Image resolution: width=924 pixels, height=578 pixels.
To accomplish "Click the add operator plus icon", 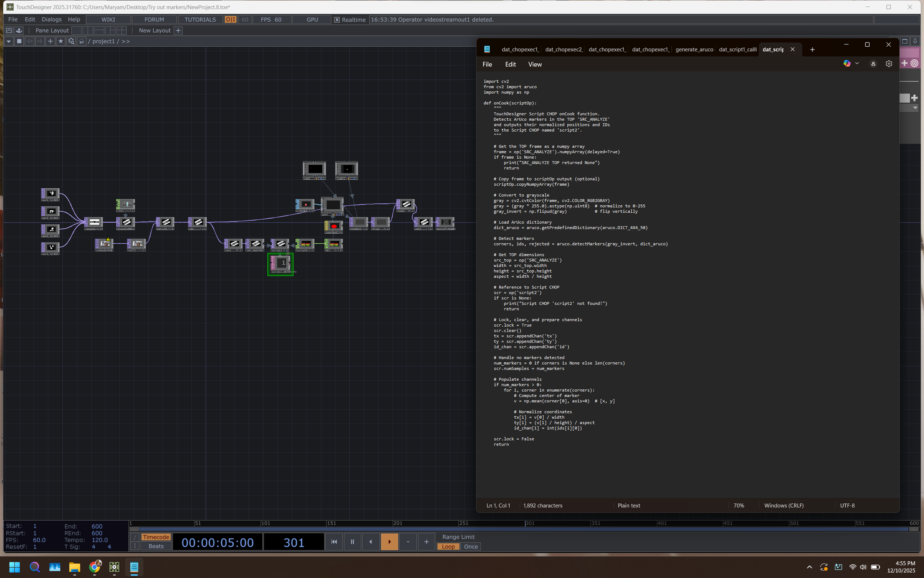I will [x=50, y=41].
